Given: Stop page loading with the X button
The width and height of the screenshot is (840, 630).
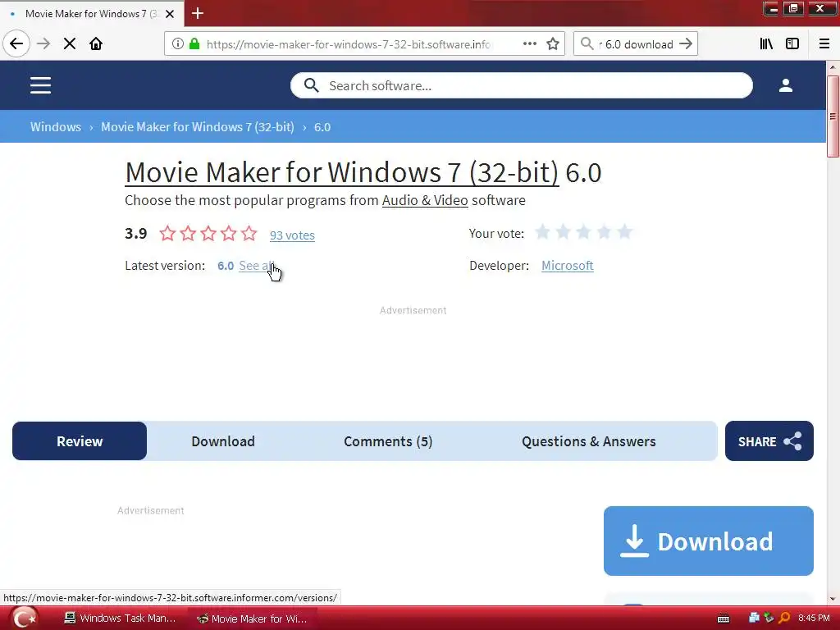Looking at the screenshot, I should [x=70, y=44].
